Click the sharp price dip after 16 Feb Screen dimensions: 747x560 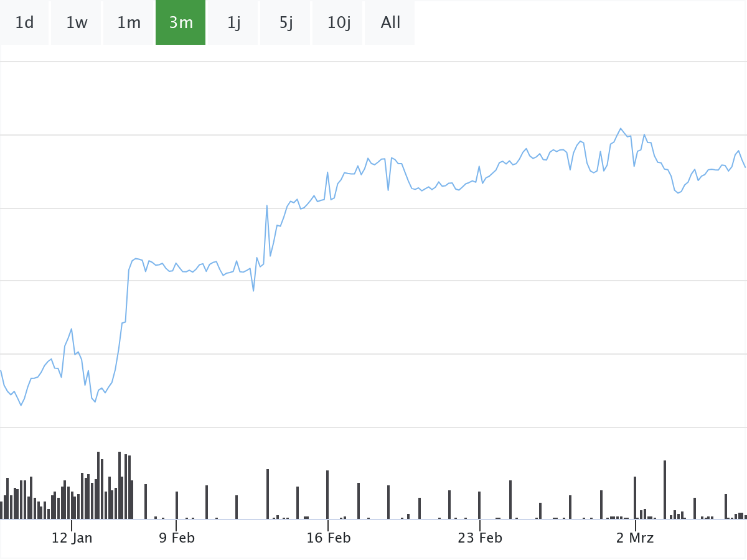coord(388,190)
